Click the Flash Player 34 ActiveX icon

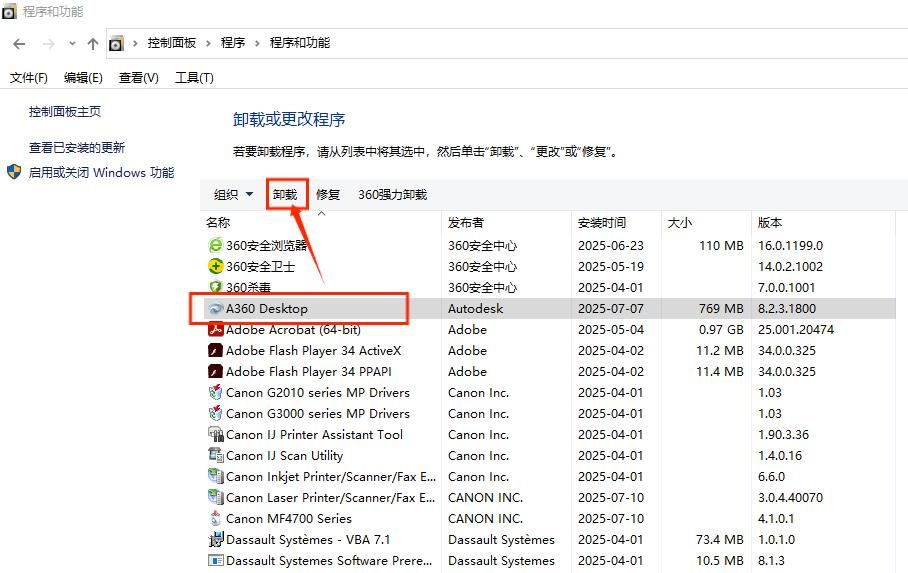[x=215, y=351]
